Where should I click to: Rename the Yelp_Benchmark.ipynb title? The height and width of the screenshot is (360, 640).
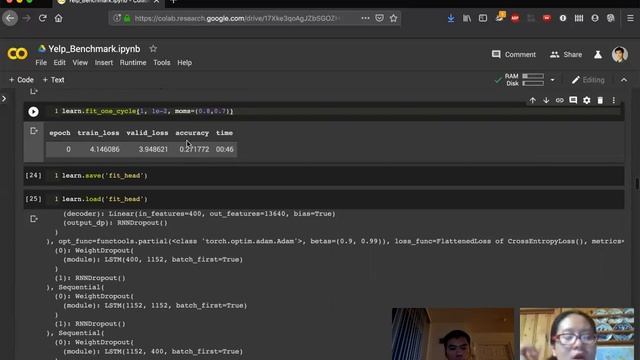point(94,49)
